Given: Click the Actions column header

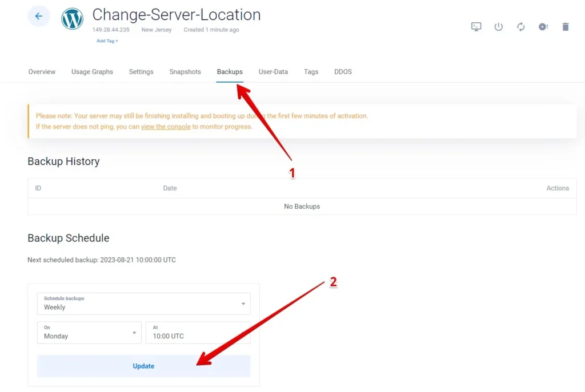Looking at the screenshot, I should (x=558, y=188).
